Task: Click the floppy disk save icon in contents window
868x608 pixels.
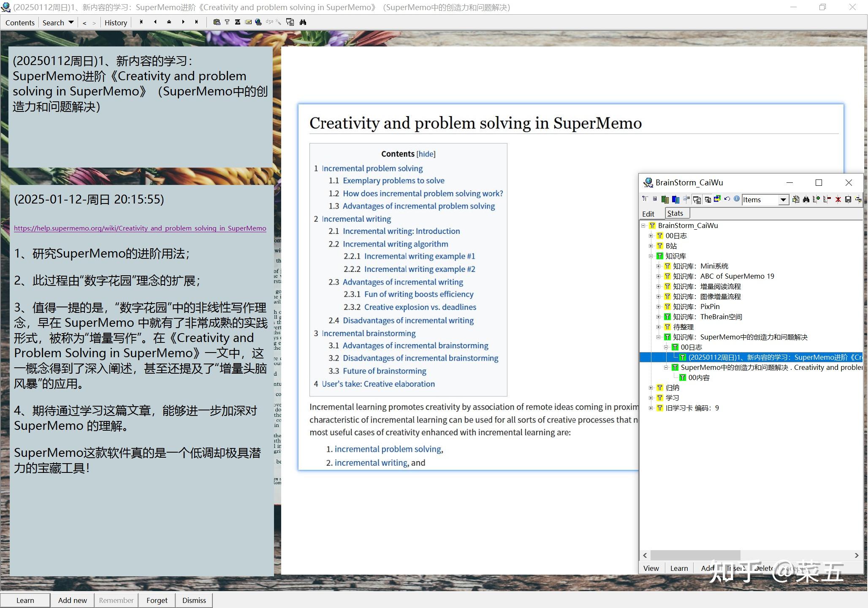Action: [848, 199]
